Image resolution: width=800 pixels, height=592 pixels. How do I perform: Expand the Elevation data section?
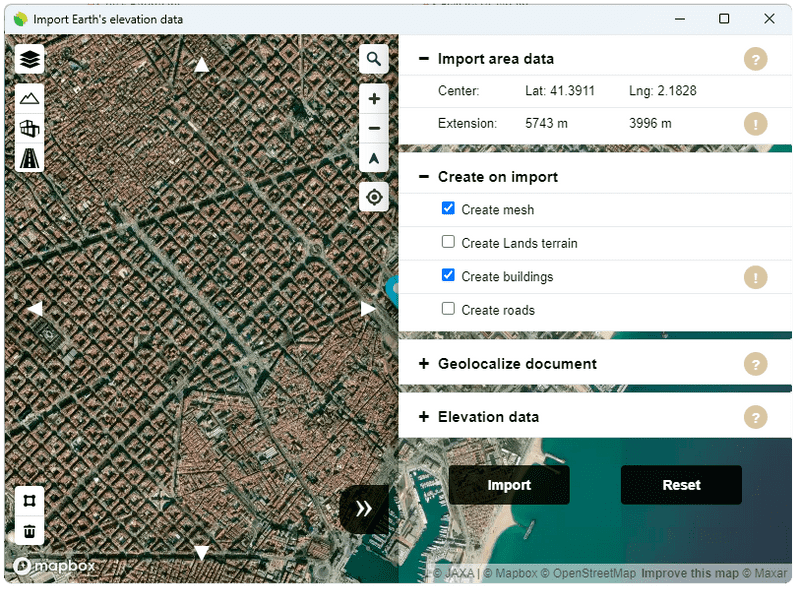(424, 417)
